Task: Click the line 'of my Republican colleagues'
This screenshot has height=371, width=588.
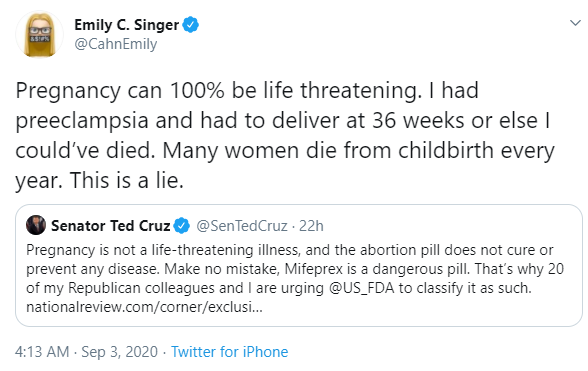Action: (279, 288)
